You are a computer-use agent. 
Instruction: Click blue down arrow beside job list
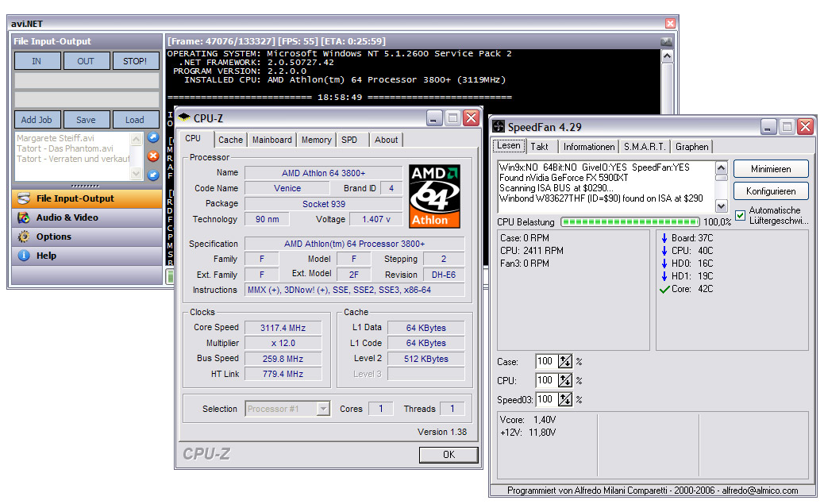click(153, 175)
